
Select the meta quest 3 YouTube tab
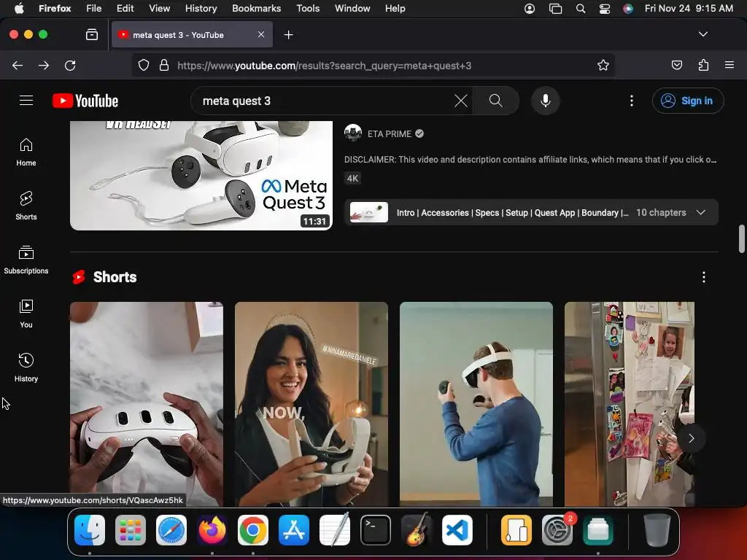click(192, 35)
